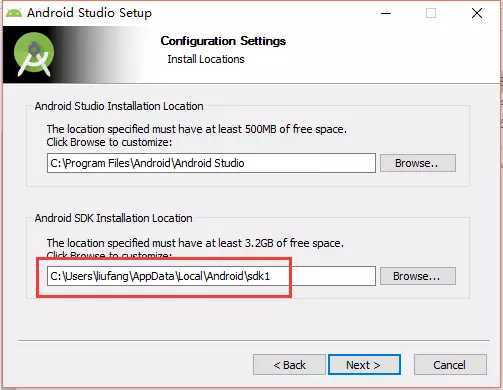Click the Android Studio Installation Location group label

coord(119,106)
